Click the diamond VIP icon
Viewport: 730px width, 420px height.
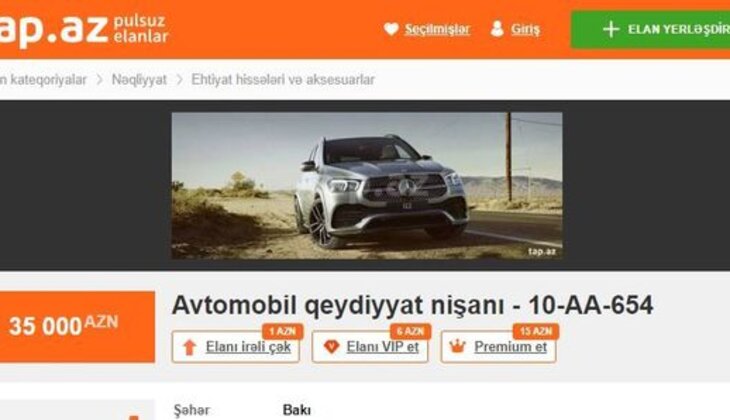pos(331,346)
